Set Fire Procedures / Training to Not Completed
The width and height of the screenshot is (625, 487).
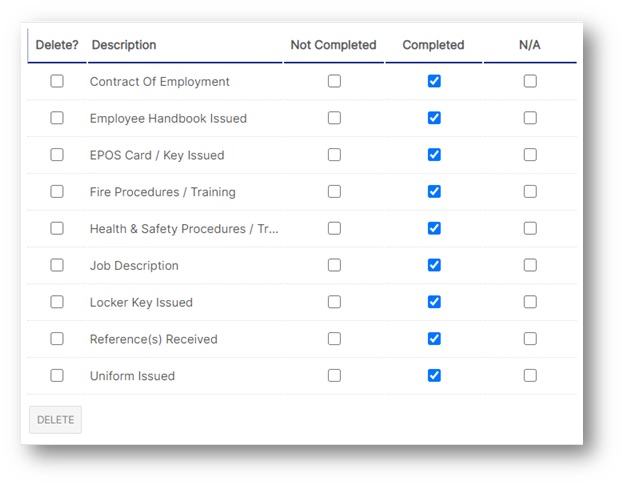(334, 192)
